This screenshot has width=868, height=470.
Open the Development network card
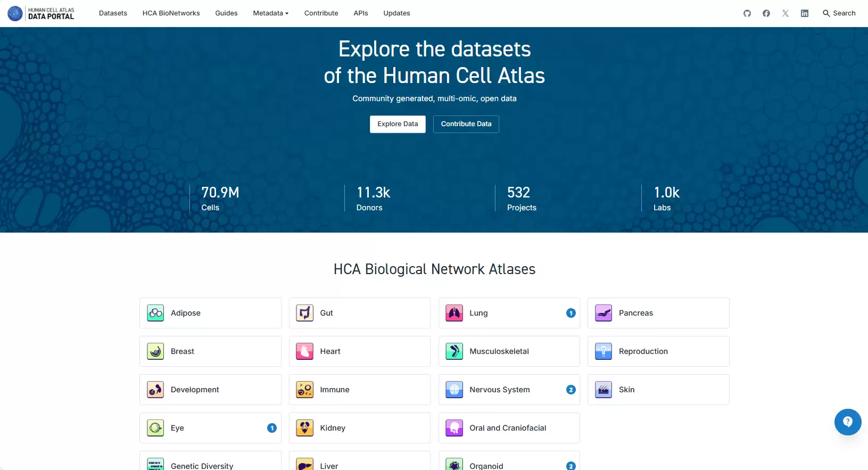(210, 390)
